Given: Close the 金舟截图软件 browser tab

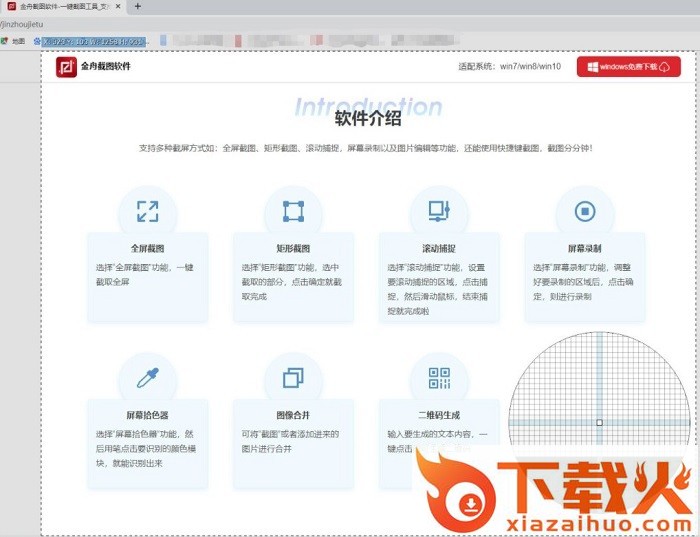Looking at the screenshot, I should coord(118,7).
